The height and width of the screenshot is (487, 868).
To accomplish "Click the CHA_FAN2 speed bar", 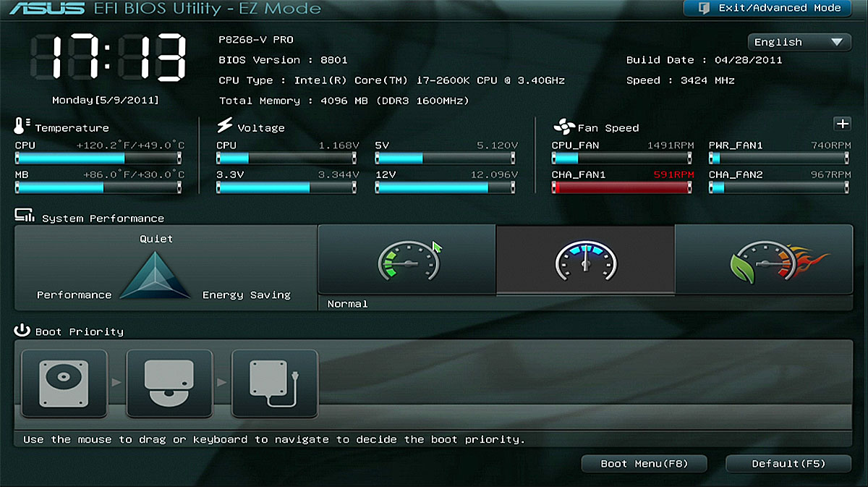I will (x=779, y=187).
